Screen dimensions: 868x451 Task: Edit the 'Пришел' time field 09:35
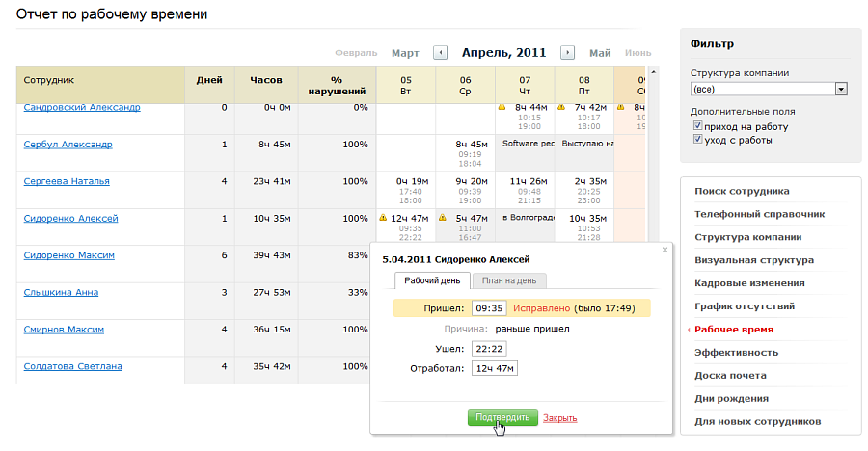coord(489,308)
